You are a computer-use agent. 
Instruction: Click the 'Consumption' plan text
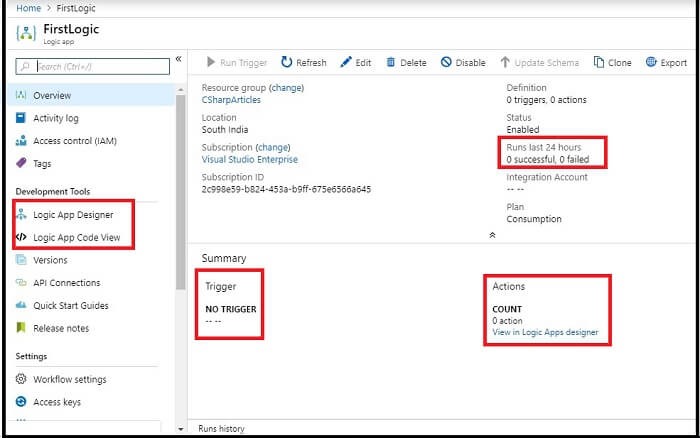(x=534, y=219)
